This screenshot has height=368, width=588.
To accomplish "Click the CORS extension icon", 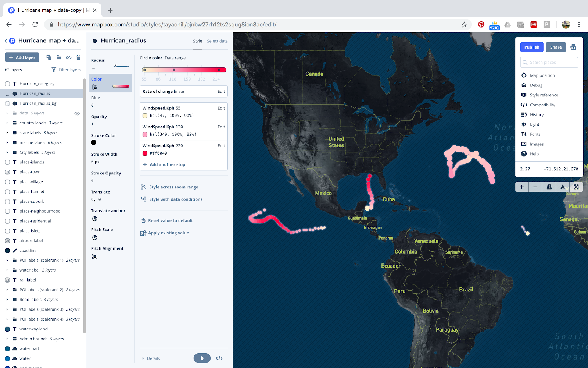I will 534,25.
